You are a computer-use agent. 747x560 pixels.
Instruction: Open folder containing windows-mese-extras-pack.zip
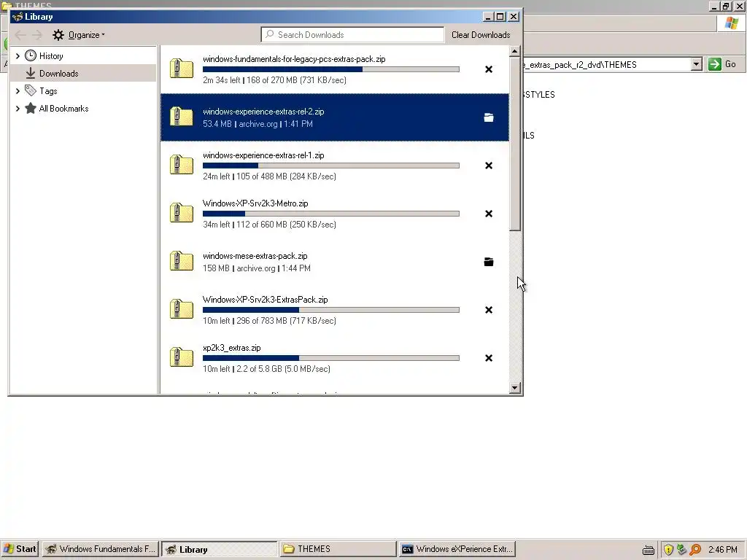point(489,262)
